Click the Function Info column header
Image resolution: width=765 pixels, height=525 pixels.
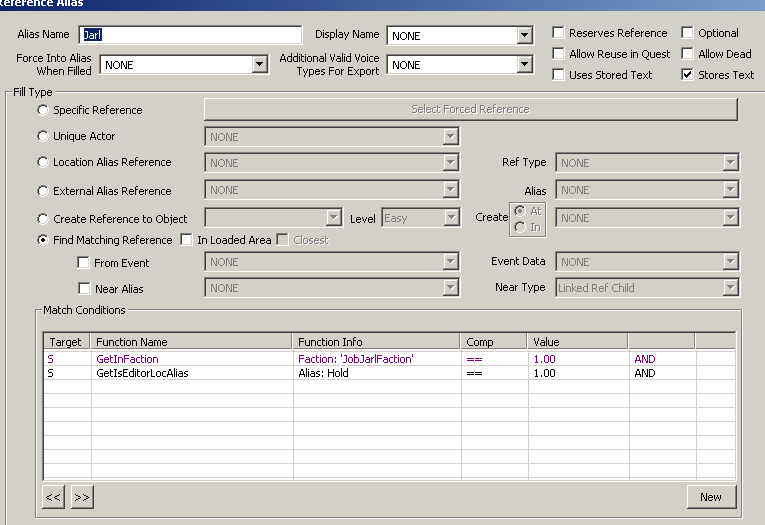tap(376, 342)
